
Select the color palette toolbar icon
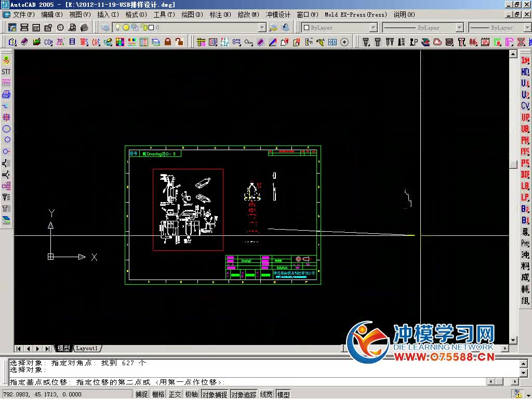coord(119,41)
